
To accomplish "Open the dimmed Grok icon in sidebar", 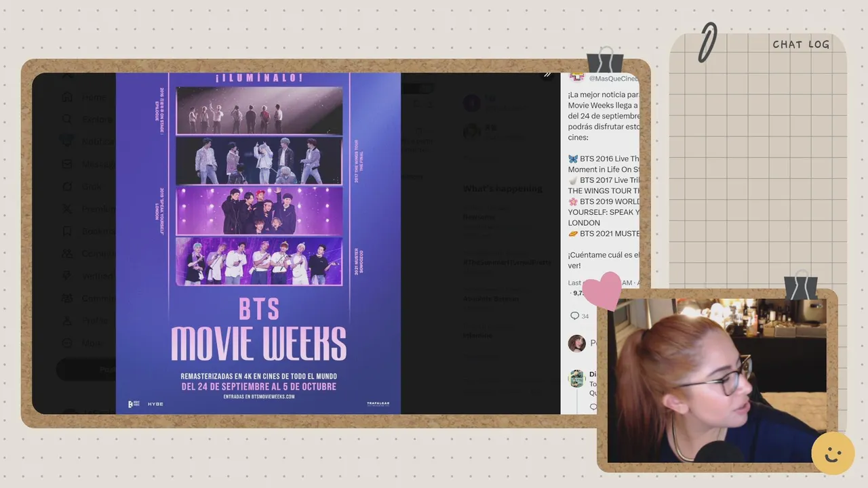I will click(x=67, y=186).
